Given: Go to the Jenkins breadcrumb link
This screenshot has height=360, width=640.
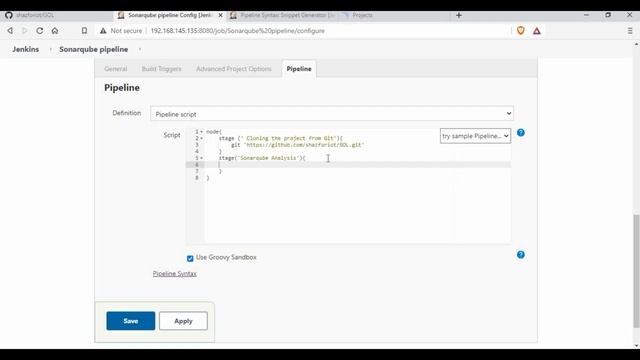Looking at the screenshot, I should pyautogui.click(x=25, y=49).
